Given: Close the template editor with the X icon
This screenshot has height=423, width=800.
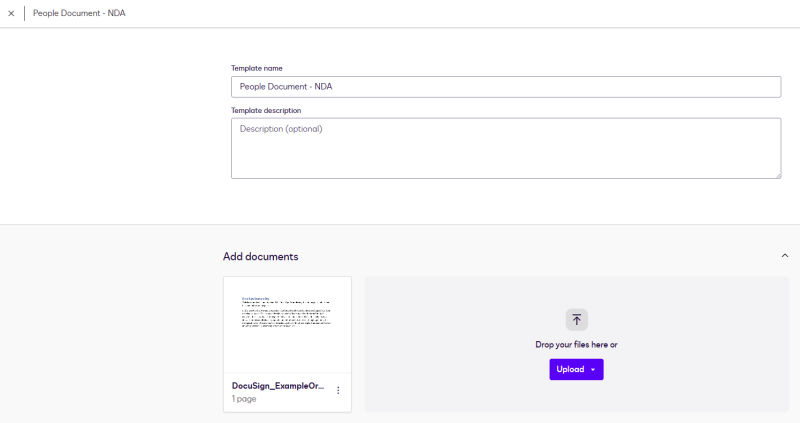Looking at the screenshot, I should pos(11,14).
